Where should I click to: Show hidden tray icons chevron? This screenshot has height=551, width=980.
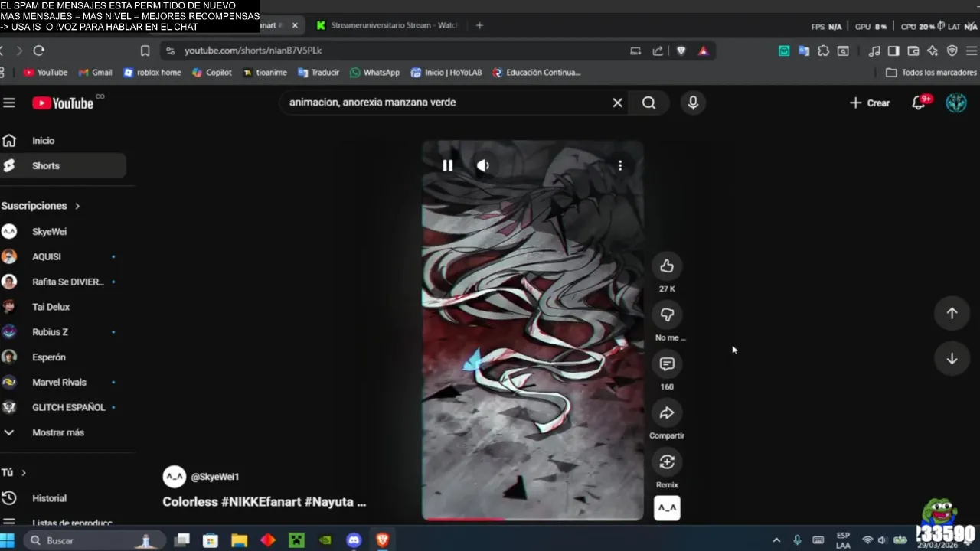pos(776,540)
